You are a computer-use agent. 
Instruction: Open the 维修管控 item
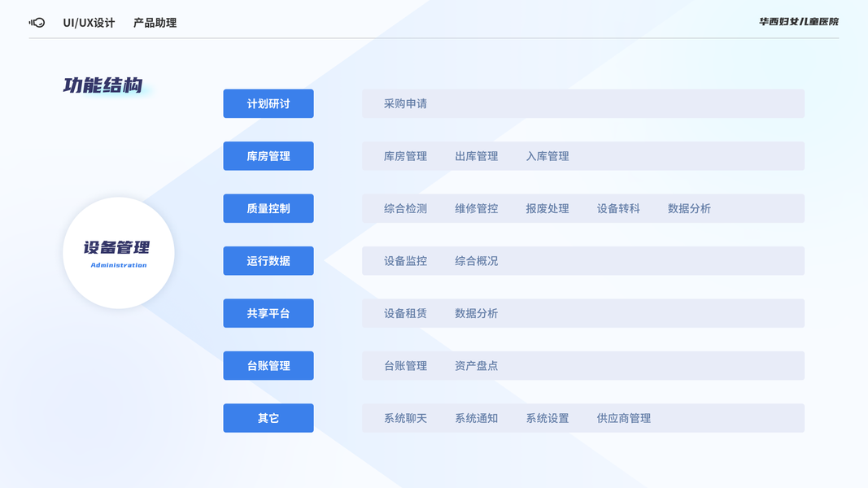pos(476,208)
